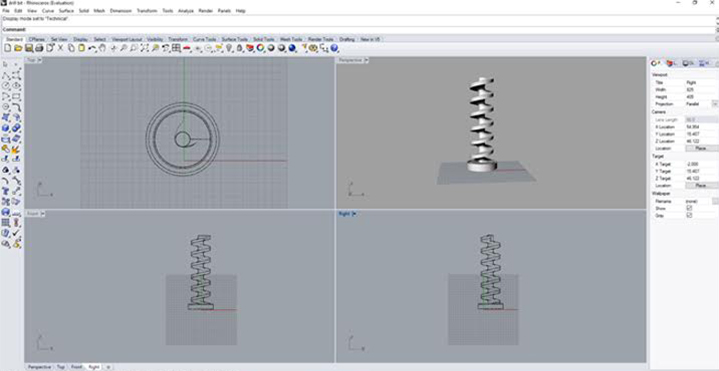Select the Circle tool in sidebar

tap(6, 85)
